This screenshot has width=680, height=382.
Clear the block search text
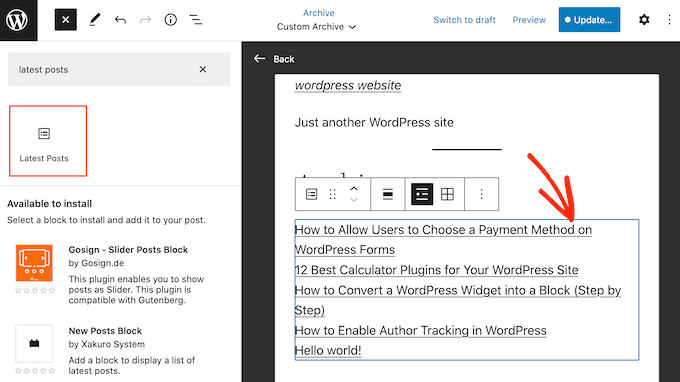point(203,69)
